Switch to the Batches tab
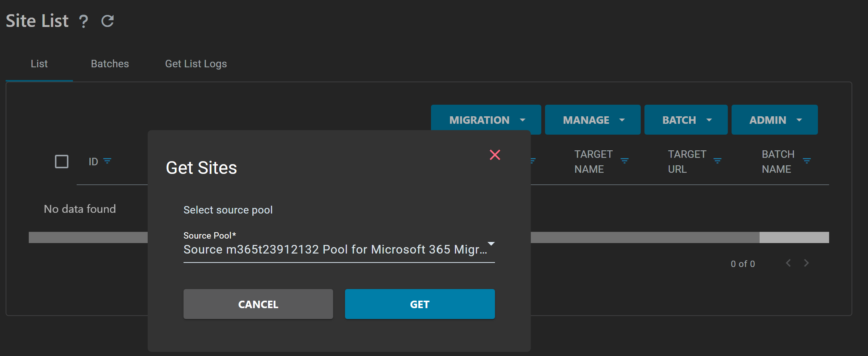Image resolution: width=868 pixels, height=356 pixels. [110, 64]
